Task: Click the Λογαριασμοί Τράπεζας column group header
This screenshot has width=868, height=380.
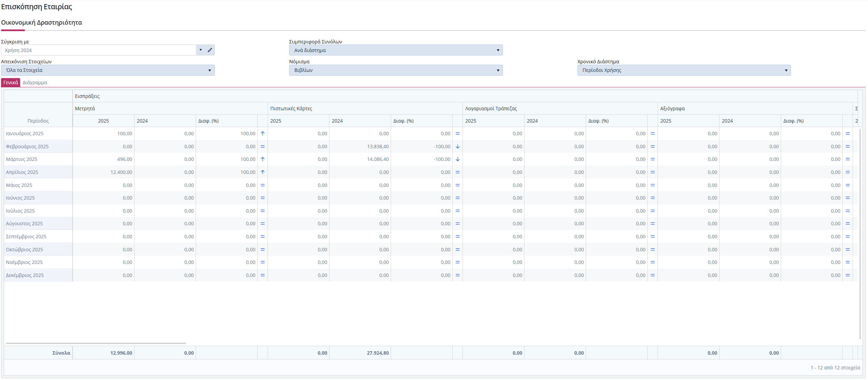Action: coord(560,109)
